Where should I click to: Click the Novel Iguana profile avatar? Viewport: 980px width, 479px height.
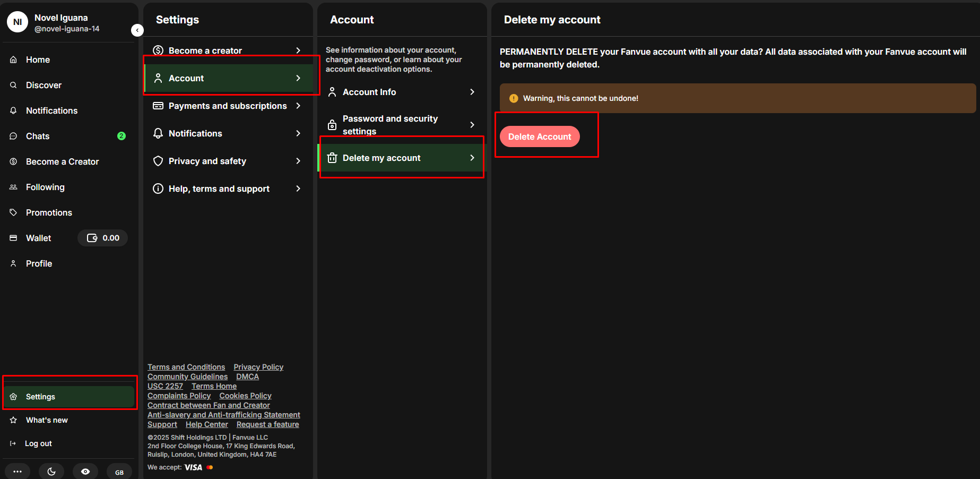[17, 22]
